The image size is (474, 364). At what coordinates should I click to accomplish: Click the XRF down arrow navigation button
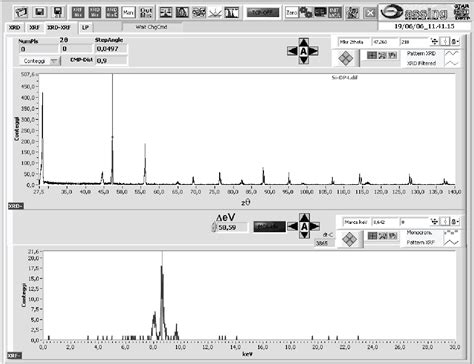pos(304,235)
